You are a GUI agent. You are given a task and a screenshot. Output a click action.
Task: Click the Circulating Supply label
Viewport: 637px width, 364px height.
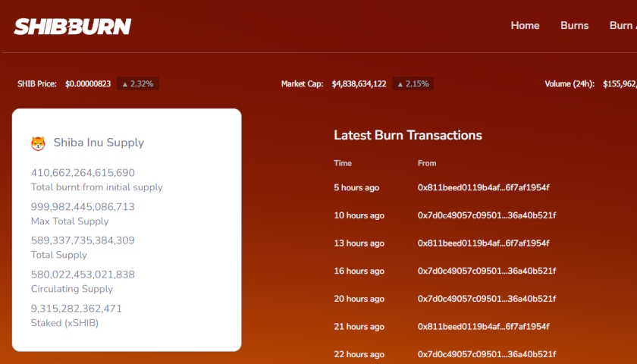click(x=72, y=289)
